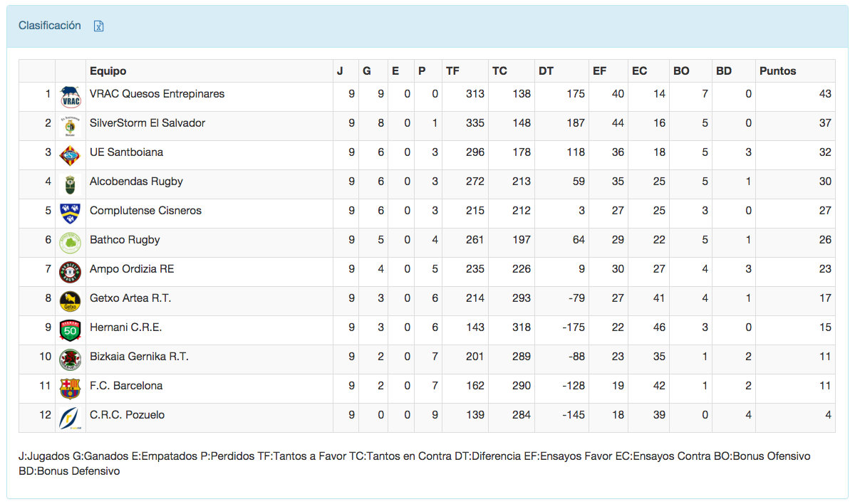This screenshot has height=504, width=855.
Task: Click the VRAC Quesos Entrepinares team logo
Action: [x=70, y=95]
